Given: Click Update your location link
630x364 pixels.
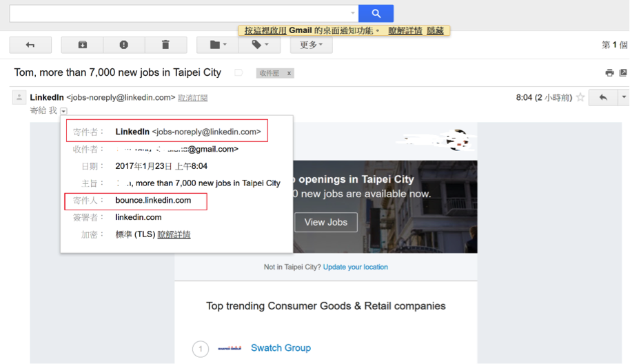Looking at the screenshot, I should click(x=356, y=267).
